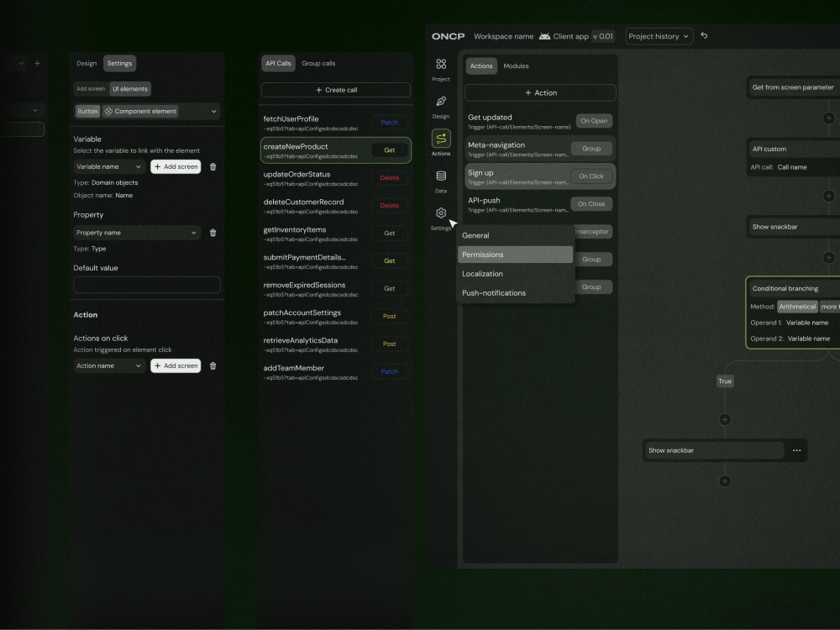Select the createNewProduct API call

[x=336, y=150]
